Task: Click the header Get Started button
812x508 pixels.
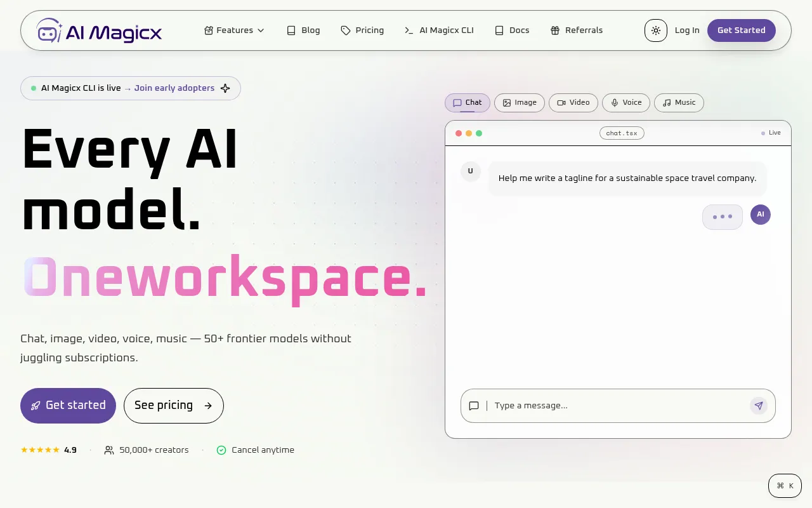Action: point(742,30)
